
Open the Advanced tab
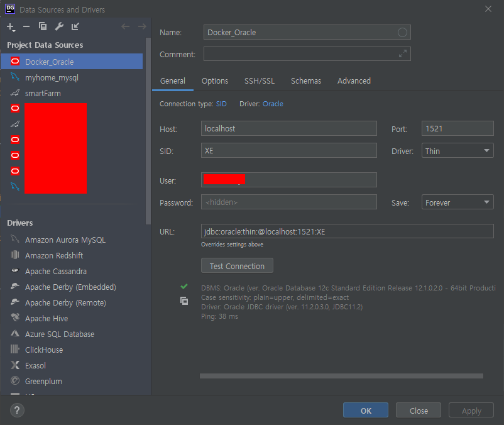click(354, 80)
